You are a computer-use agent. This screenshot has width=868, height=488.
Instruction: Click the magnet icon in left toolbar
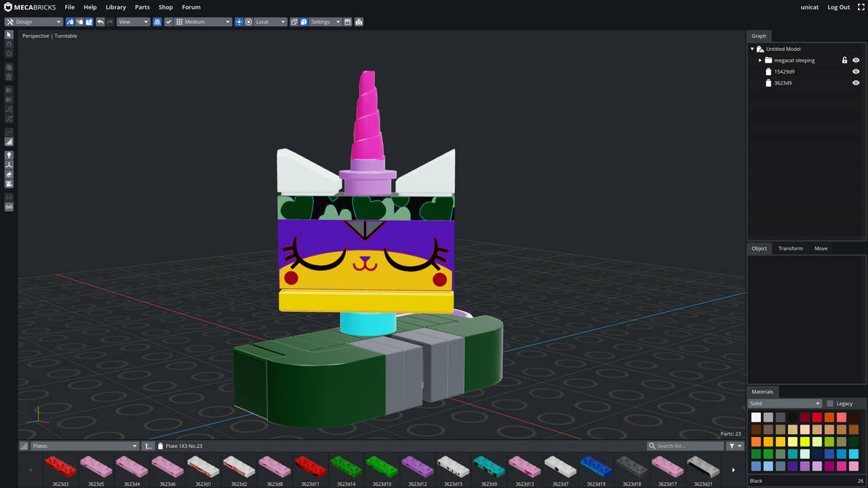(9, 44)
